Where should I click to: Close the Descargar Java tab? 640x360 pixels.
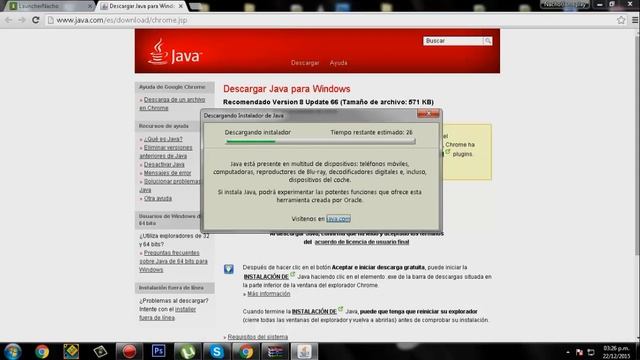click(180, 6)
